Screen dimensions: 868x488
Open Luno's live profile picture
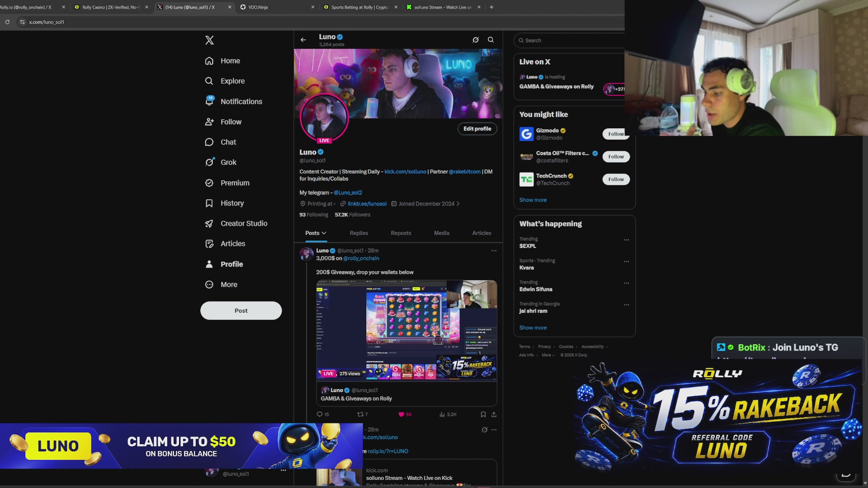point(324,117)
